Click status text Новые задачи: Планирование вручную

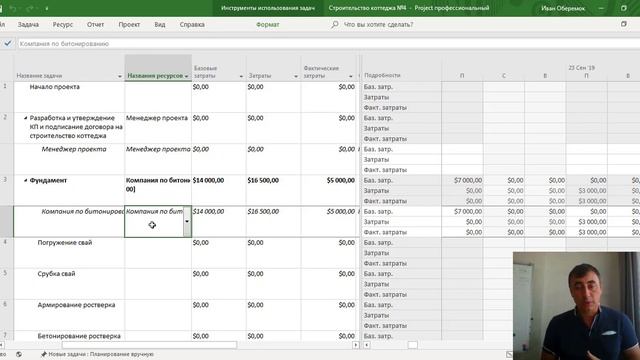tap(101, 354)
